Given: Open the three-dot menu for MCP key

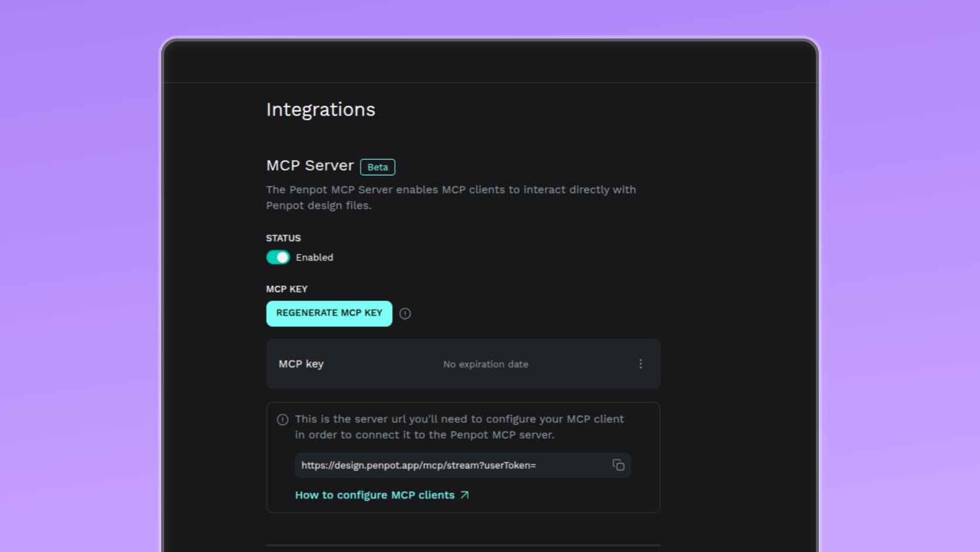Looking at the screenshot, I should pos(641,364).
